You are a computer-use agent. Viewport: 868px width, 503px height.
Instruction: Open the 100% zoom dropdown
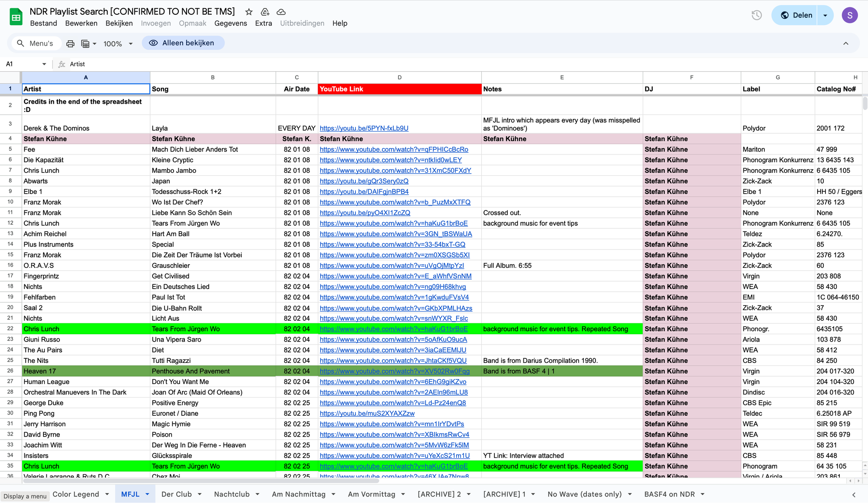click(118, 43)
